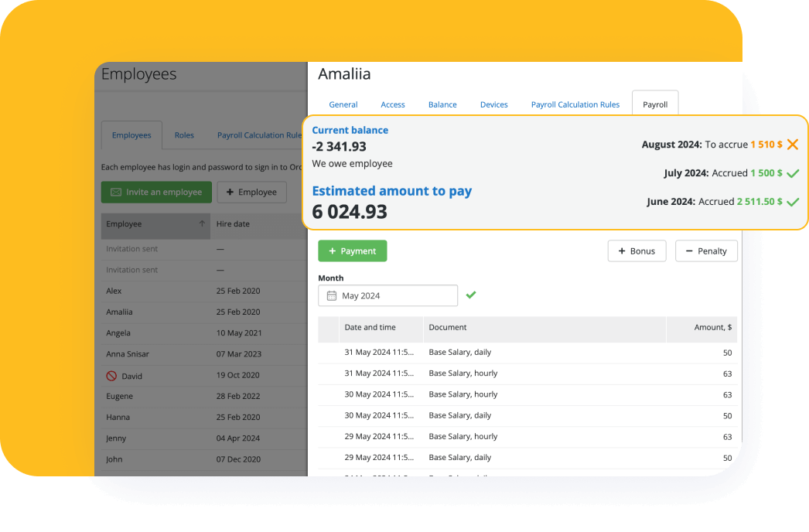
Task: Open the Devices tab
Action: (x=493, y=104)
